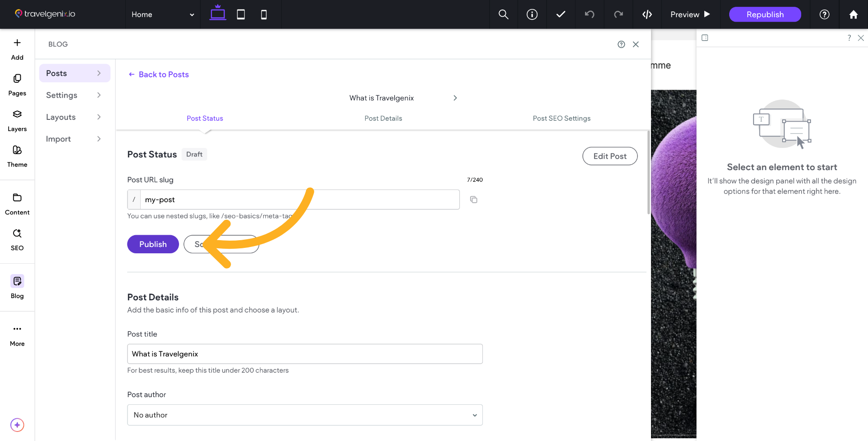Viewport: 868px width, 441px height.
Task: Switch to tablet preview mode
Action: pyautogui.click(x=241, y=14)
